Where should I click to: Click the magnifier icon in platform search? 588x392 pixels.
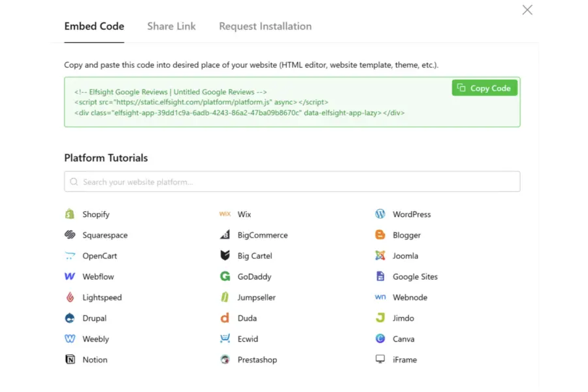[x=74, y=182]
